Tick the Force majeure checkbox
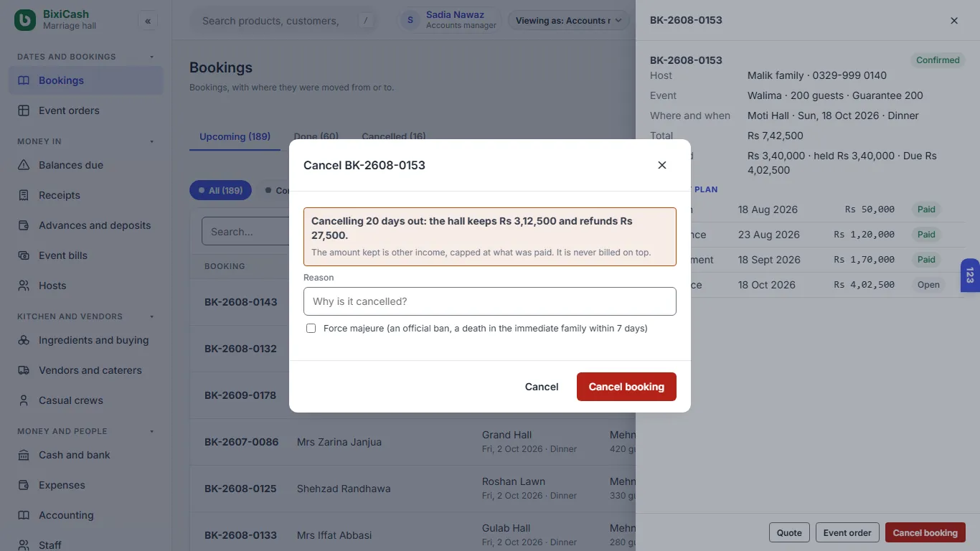980x551 pixels. [311, 329]
